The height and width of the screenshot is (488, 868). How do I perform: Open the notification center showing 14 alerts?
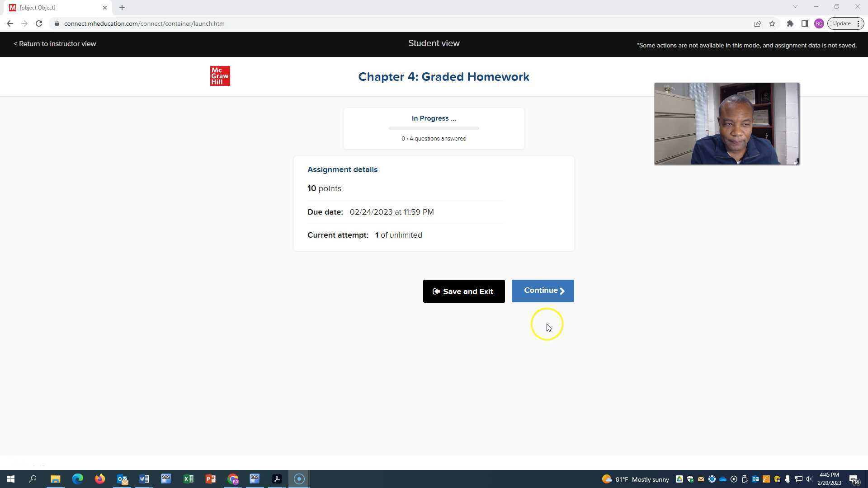point(854,480)
